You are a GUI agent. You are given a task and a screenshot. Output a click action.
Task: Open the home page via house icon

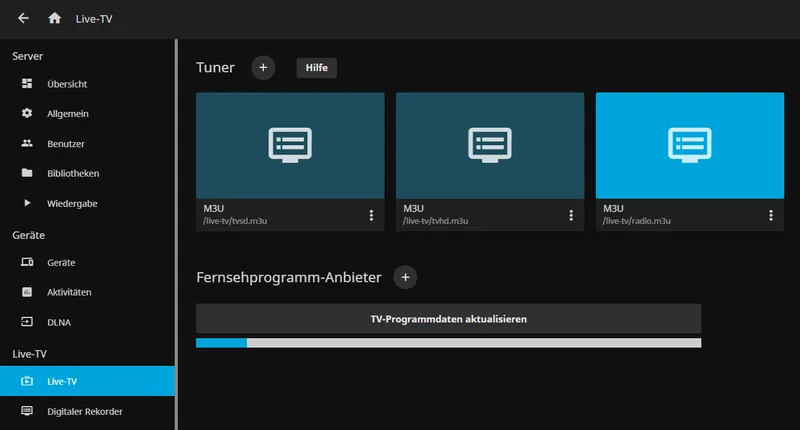coord(55,18)
